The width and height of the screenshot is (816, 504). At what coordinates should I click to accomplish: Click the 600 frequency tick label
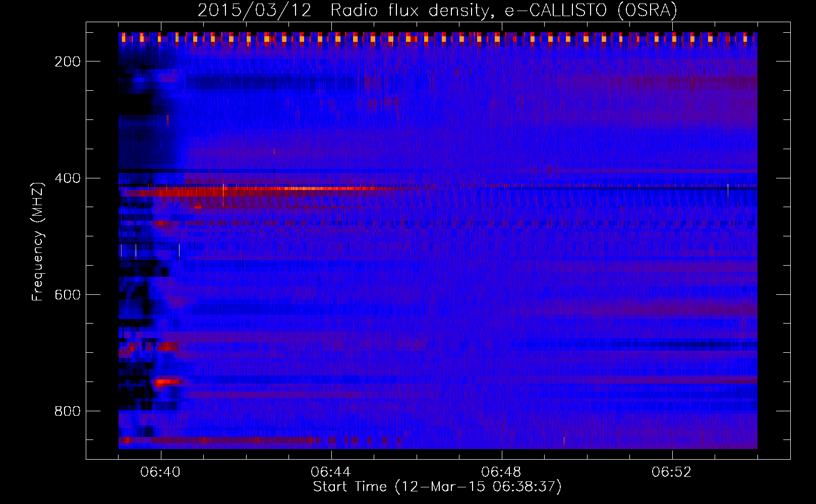[x=68, y=295]
